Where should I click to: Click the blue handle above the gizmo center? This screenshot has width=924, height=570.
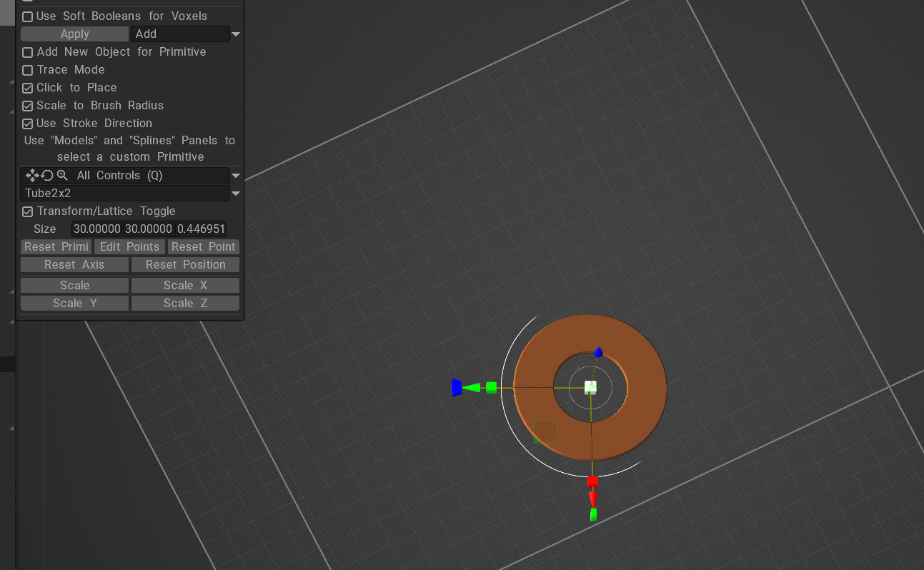(x=598, y=352)
